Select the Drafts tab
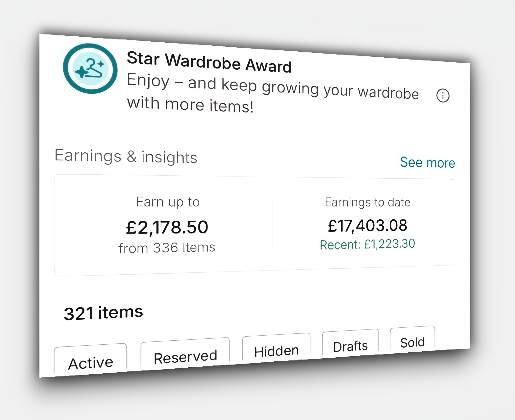 coord(350,346)
